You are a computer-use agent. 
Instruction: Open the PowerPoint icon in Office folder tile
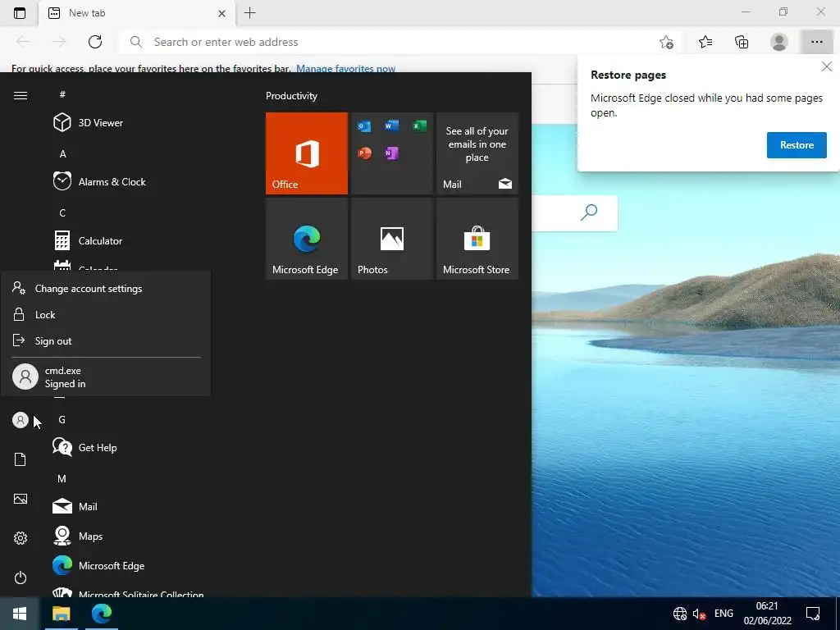tap(364, 153)
